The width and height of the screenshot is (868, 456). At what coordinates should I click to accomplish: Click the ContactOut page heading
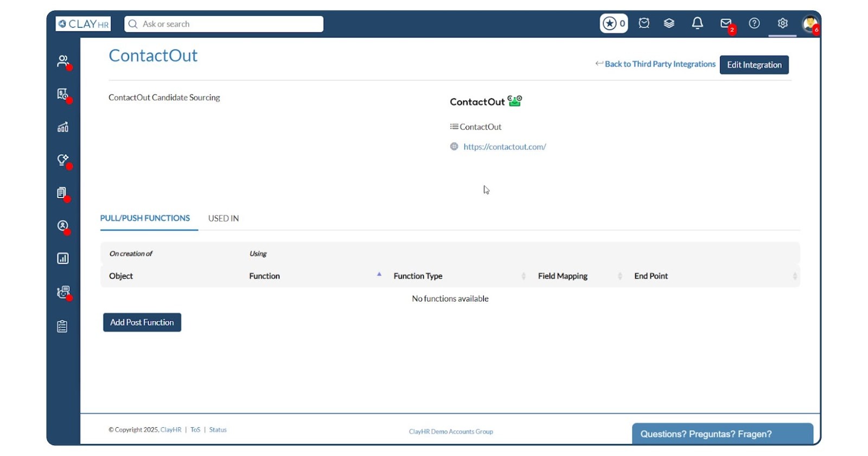153,55
